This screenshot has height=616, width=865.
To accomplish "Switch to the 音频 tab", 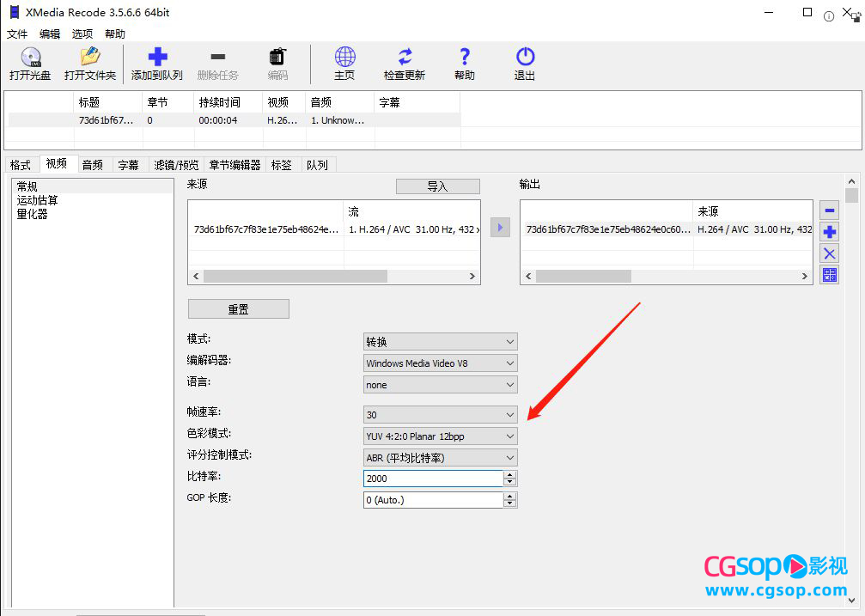I will pos(93,165).
